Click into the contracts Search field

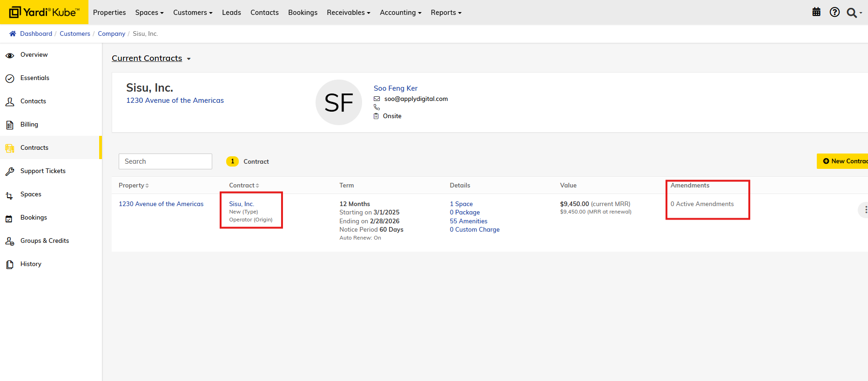[x=165, y=161]
